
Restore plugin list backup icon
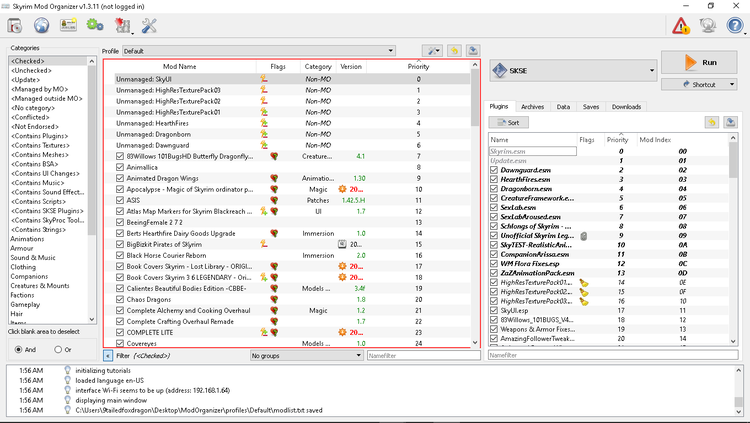pyautogui.click(x=712, y=122)
